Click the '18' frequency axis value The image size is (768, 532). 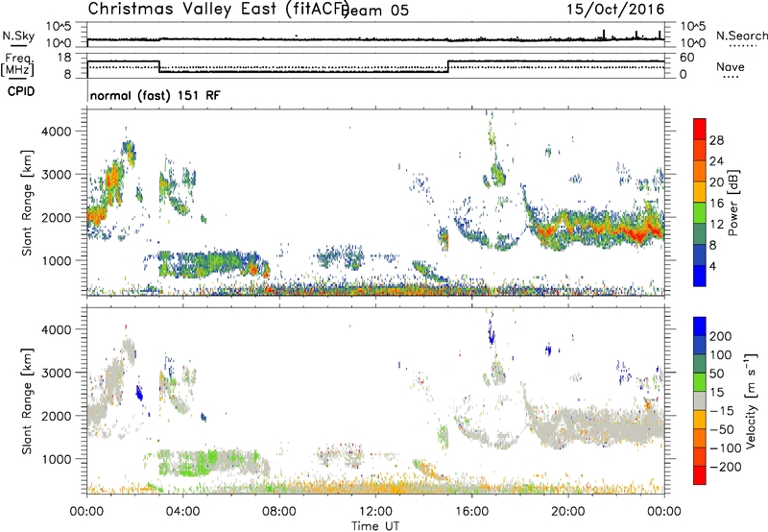coord(64,58)
